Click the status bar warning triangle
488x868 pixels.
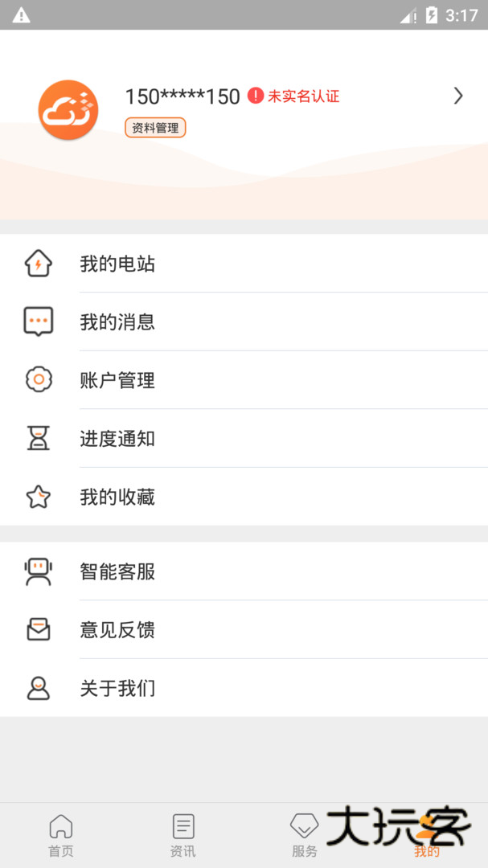[x=22, y=14]
